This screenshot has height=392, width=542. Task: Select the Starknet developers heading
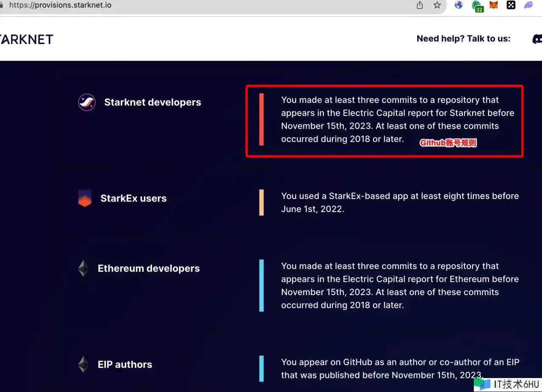pyautogui.click(x=152, y=102)
